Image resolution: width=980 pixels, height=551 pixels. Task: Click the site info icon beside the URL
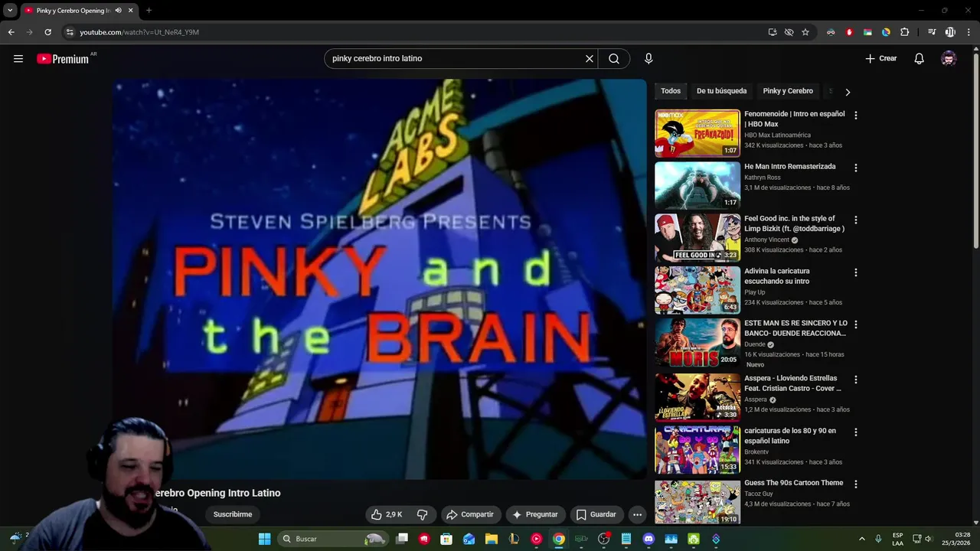click(70, 32)
